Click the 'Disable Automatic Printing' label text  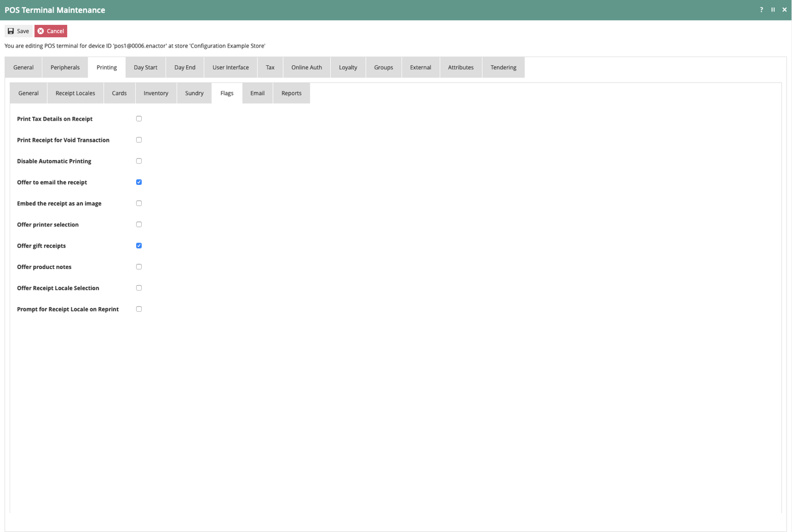(54, 161)
